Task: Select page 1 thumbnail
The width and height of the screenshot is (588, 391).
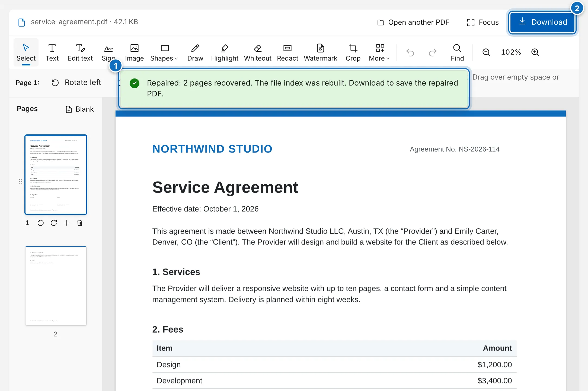Action: point(56,175)
